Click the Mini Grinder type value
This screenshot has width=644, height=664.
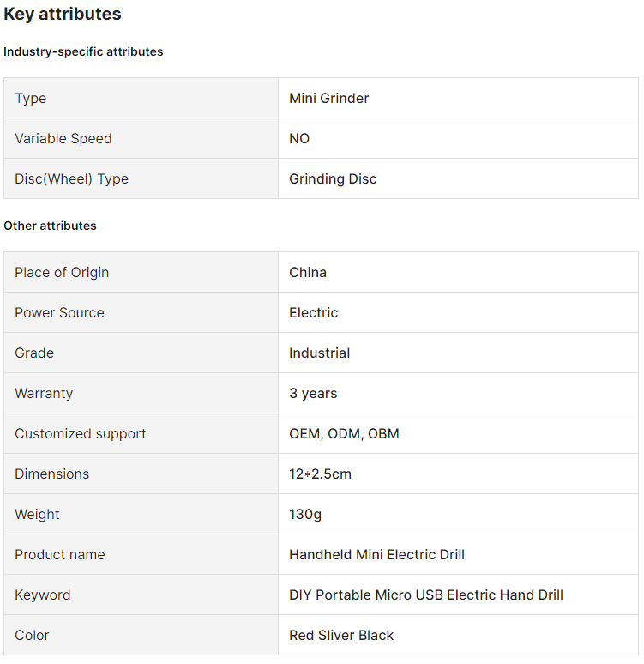(x=329, y=99)
